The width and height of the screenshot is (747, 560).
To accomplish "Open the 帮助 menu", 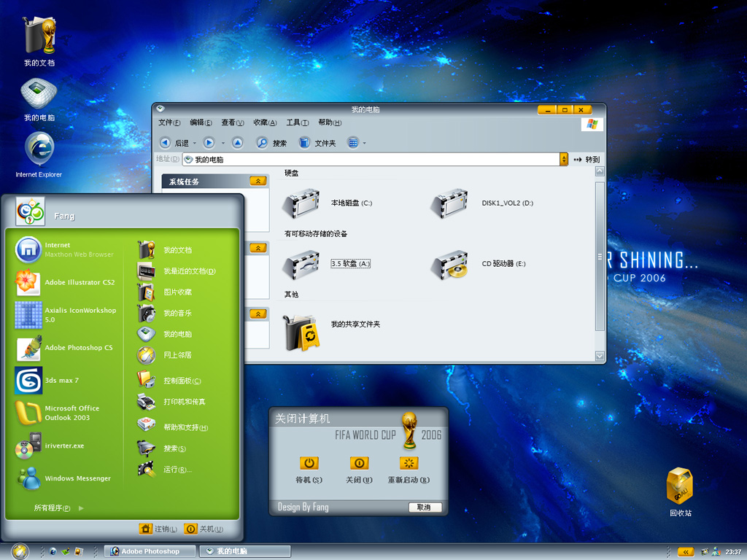I will tap(330, 122).
